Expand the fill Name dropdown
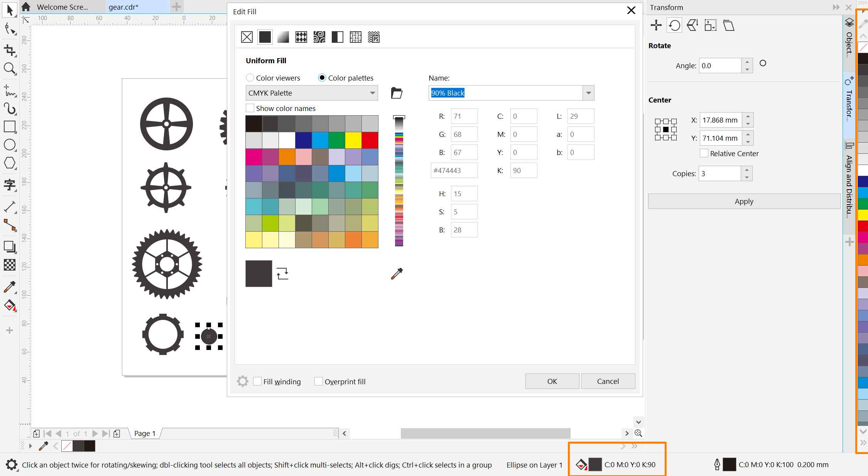The height and width of the screenshot is (476, 868). click(588, 93)
